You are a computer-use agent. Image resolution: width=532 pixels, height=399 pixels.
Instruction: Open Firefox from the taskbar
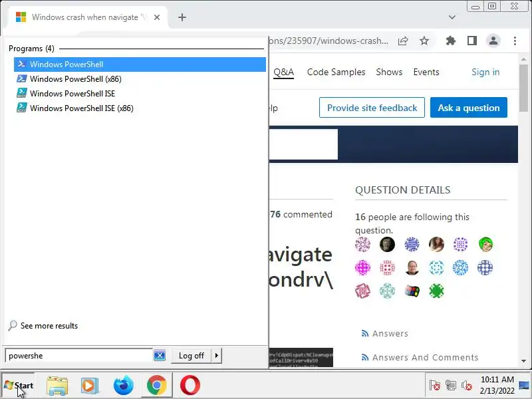click(x=123, y=386)
